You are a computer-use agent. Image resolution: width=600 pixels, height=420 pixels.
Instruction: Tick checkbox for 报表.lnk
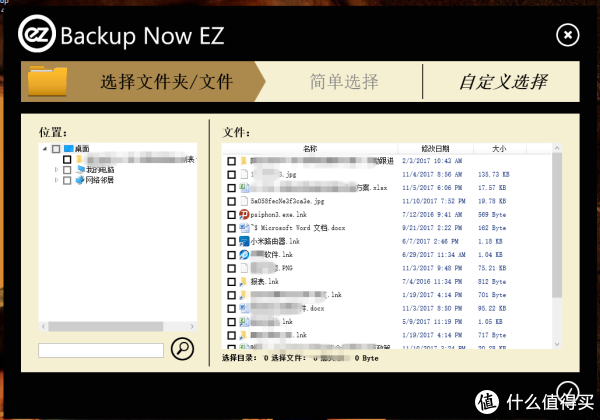232,282
